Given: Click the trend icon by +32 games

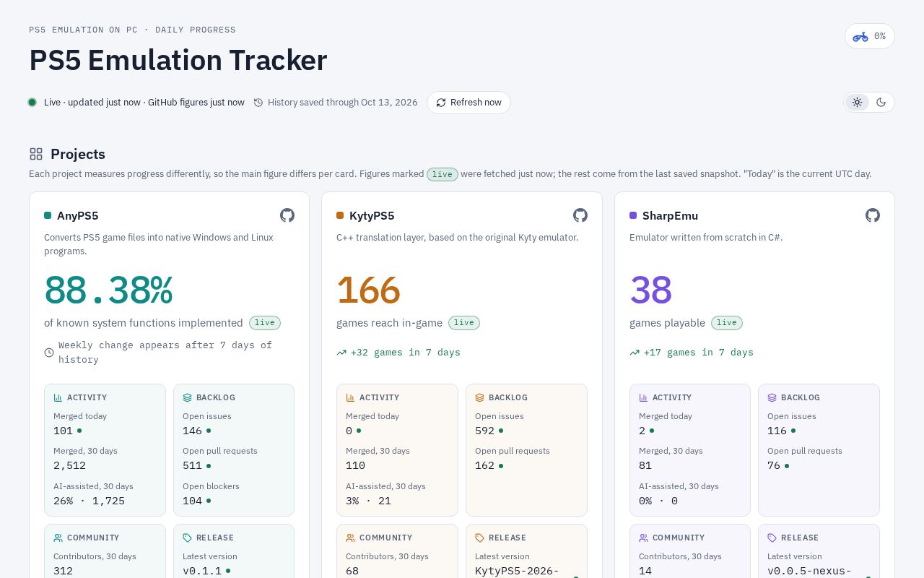Looking at the screenshot, I should (x=341, y=353).
